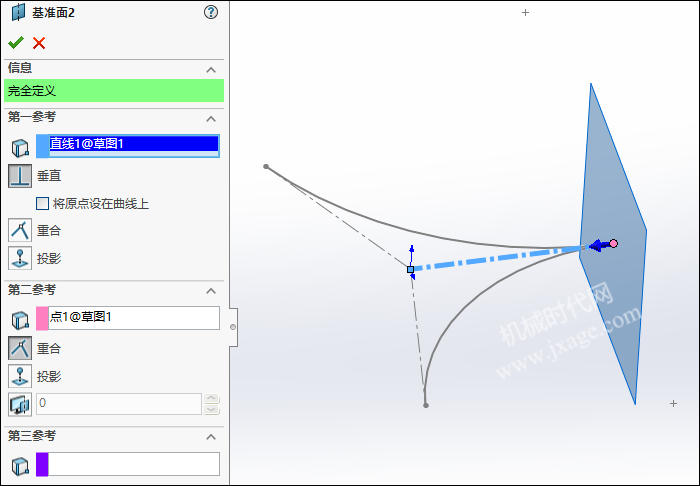The width and height of the screenshot is (700, 486).
Task: Open help for 基准面2
Action: coord(211,12)
